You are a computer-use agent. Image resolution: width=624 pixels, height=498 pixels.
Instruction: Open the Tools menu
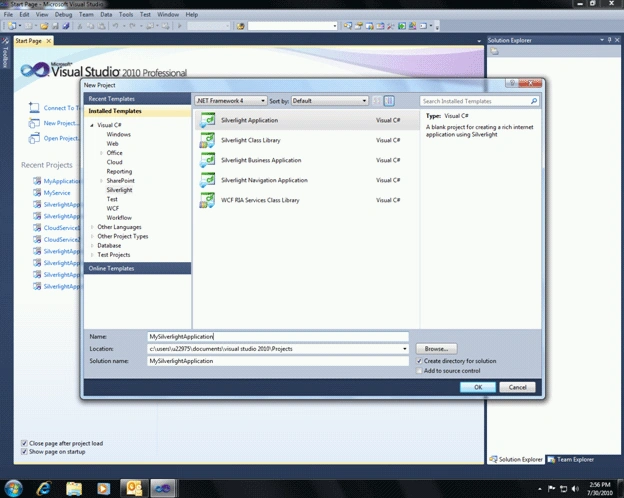coord(126,14)
